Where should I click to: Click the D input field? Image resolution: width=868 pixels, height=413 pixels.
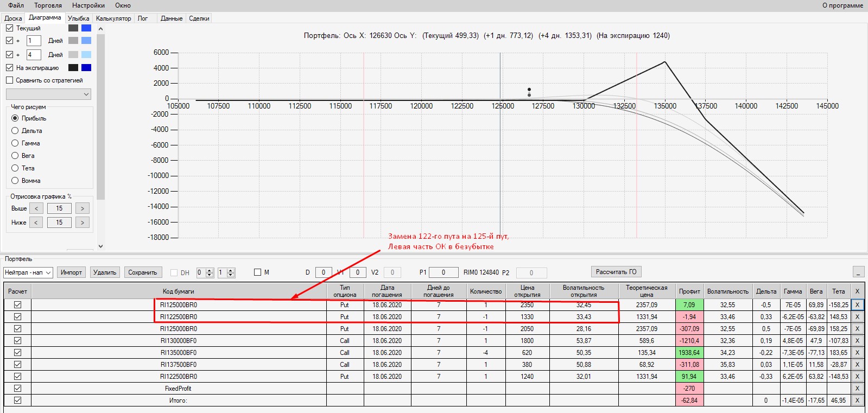point(324,272)
